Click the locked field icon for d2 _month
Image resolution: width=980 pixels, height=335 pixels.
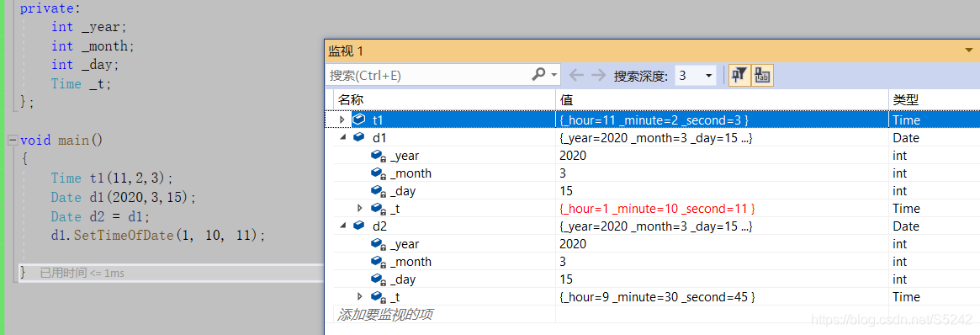coord(379,261)
